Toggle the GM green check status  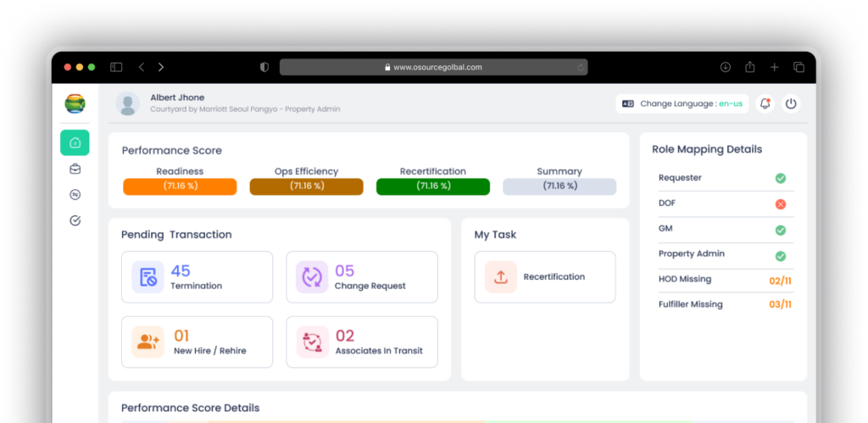click(x=780, y=230)
